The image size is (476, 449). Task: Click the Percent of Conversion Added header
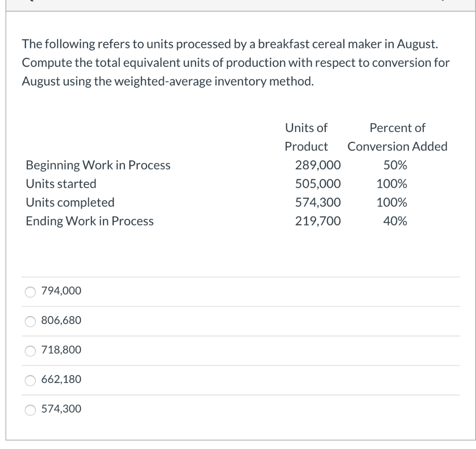pyautogui.click(x=397, y=137)
